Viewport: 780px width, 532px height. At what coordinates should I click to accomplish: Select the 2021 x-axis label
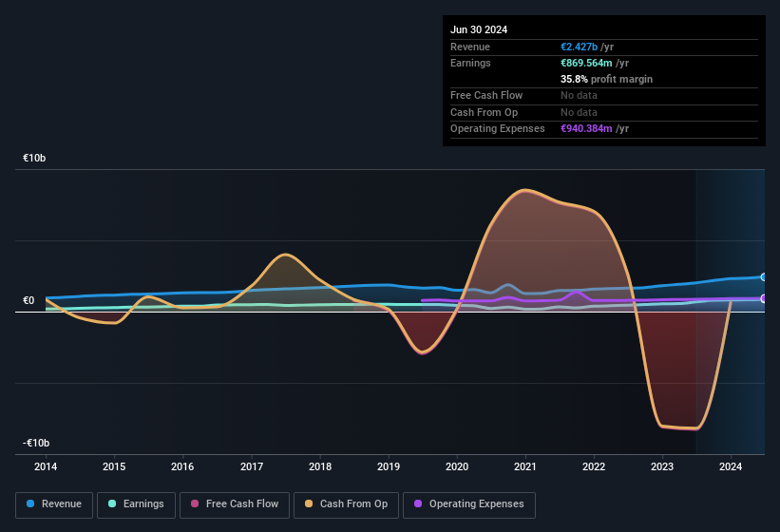coord(525,466)
